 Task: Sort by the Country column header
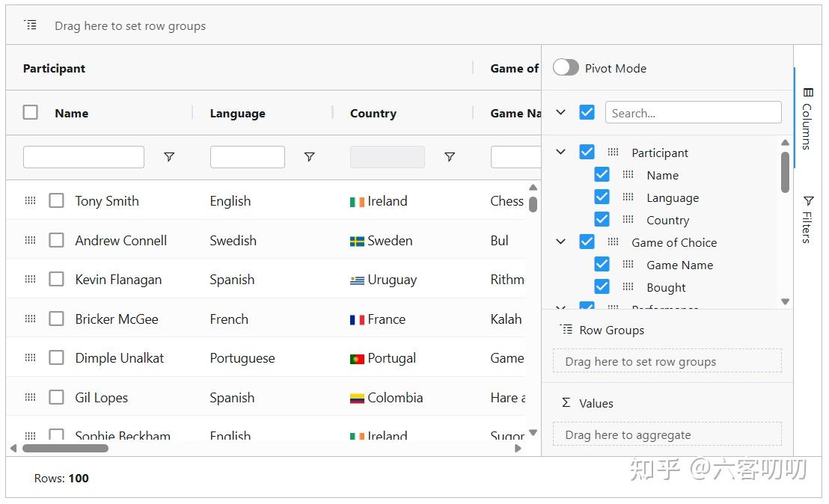tap(373, 114)
